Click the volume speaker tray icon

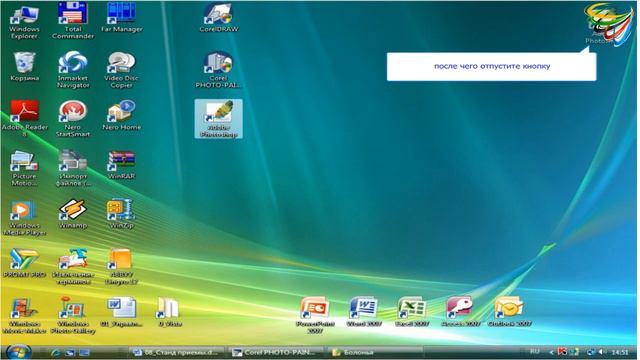click(x=602, y=352)
